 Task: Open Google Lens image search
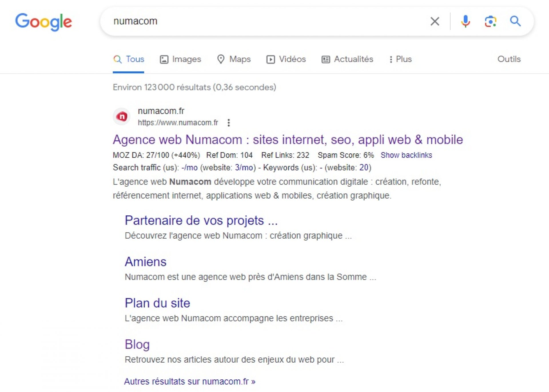pos(490,21)
